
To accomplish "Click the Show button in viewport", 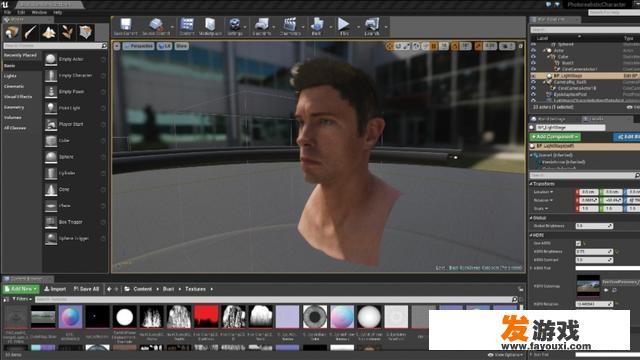I will coord(182,46).
